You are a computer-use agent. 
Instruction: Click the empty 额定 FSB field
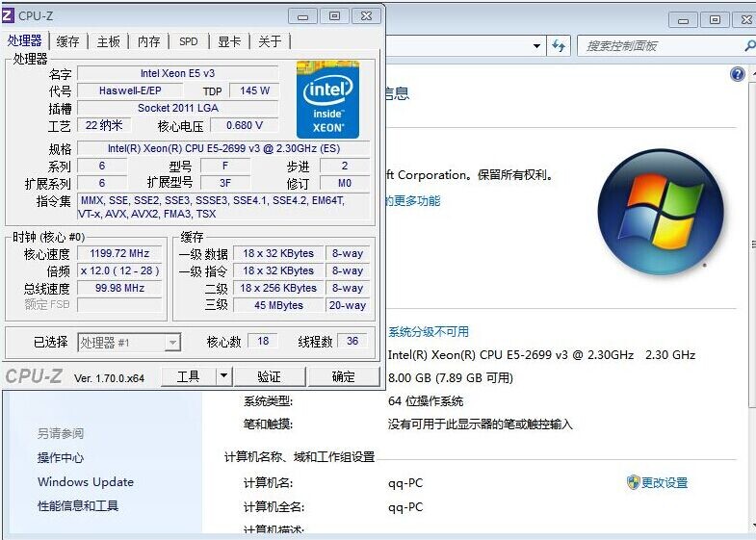coord(119,305)
